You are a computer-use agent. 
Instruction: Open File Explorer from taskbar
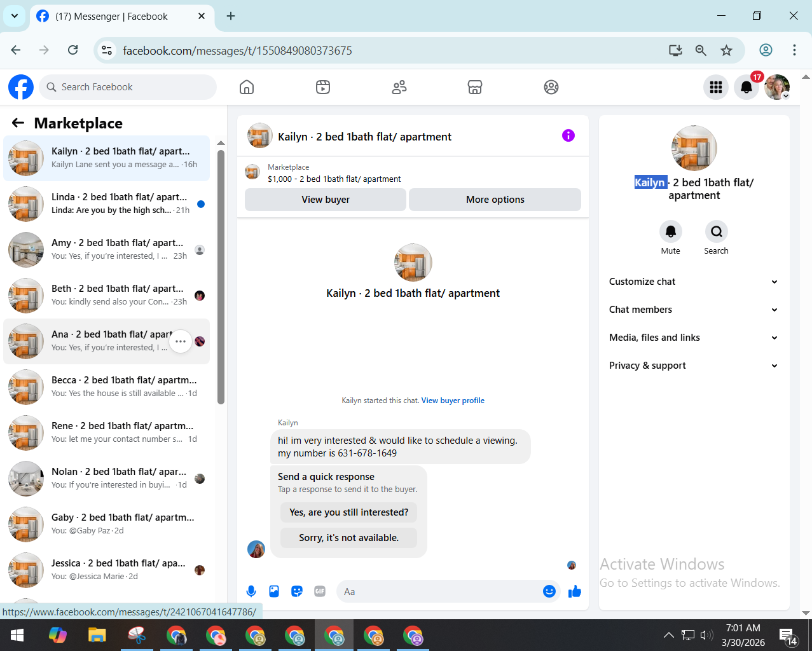97,635
